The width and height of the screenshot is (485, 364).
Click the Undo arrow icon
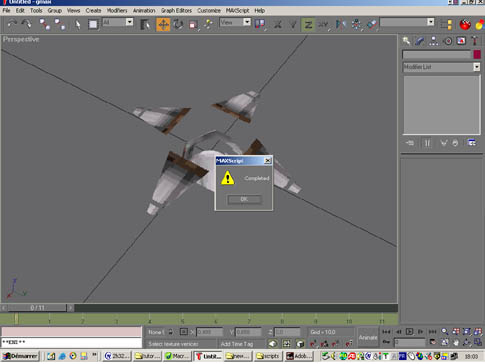pyautogui.click(x=12, y=24)
